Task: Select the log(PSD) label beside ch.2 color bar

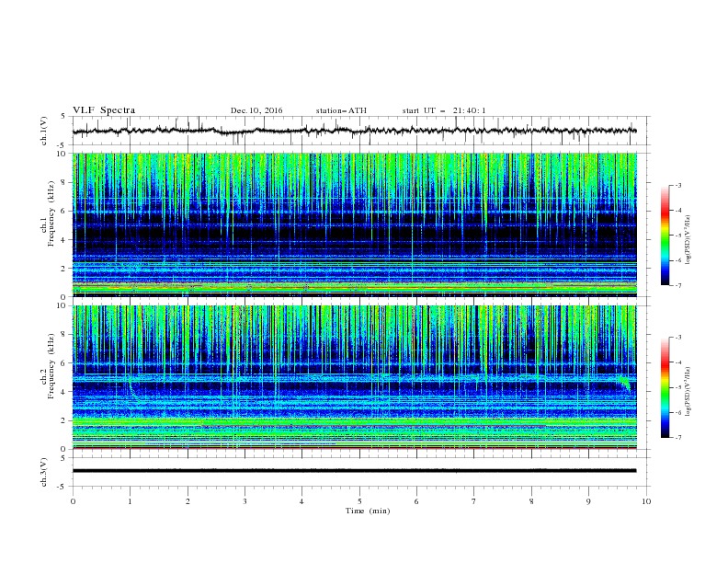Action: [688, 392]
